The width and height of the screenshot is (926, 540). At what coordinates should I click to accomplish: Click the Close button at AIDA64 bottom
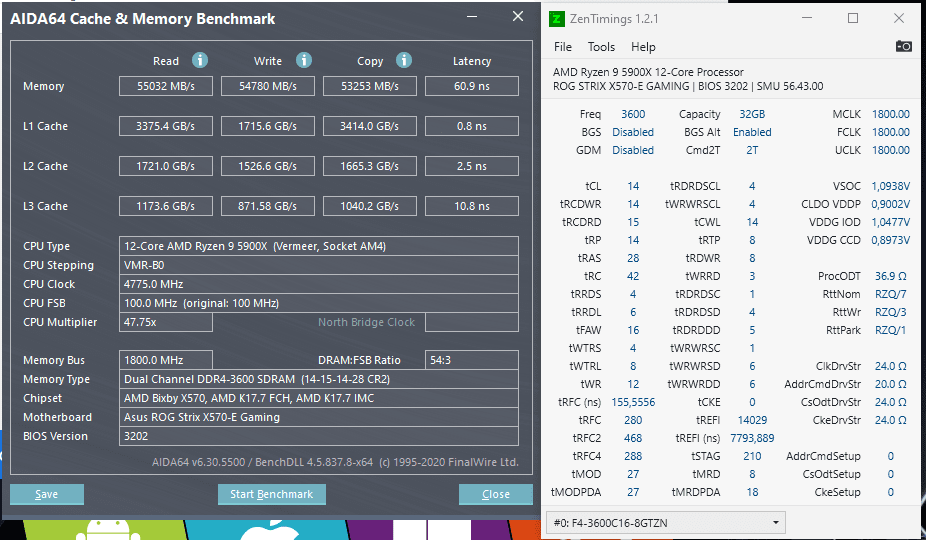click(495, 494)
